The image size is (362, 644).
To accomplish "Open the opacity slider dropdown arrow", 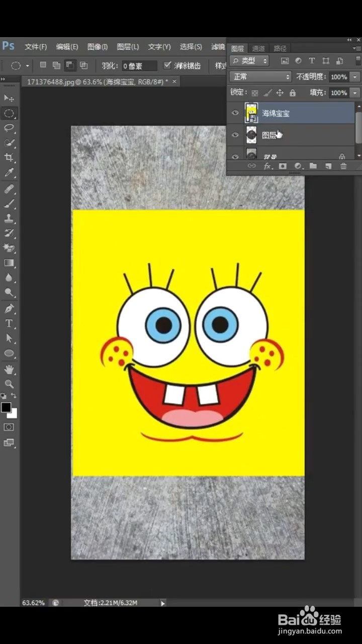I will click(355, 77).
